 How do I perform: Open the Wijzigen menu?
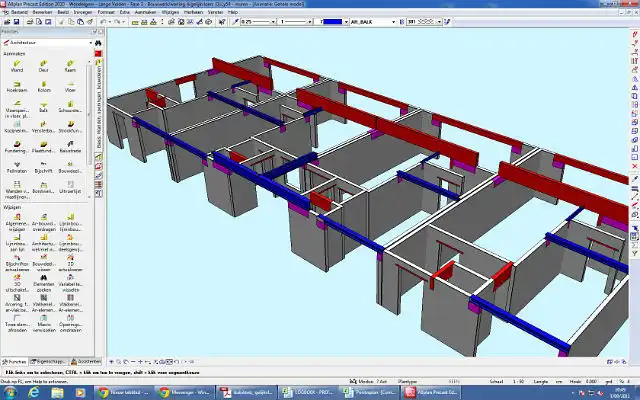coord(170,11)
